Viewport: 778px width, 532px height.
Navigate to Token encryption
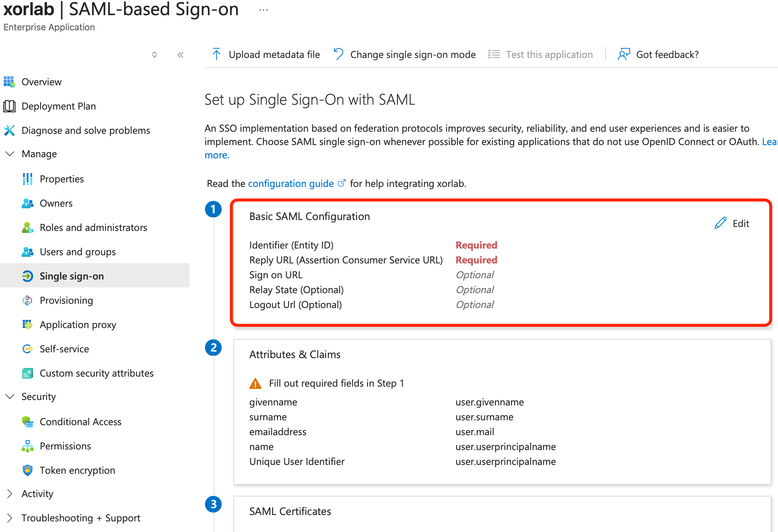tap(77, 470)
